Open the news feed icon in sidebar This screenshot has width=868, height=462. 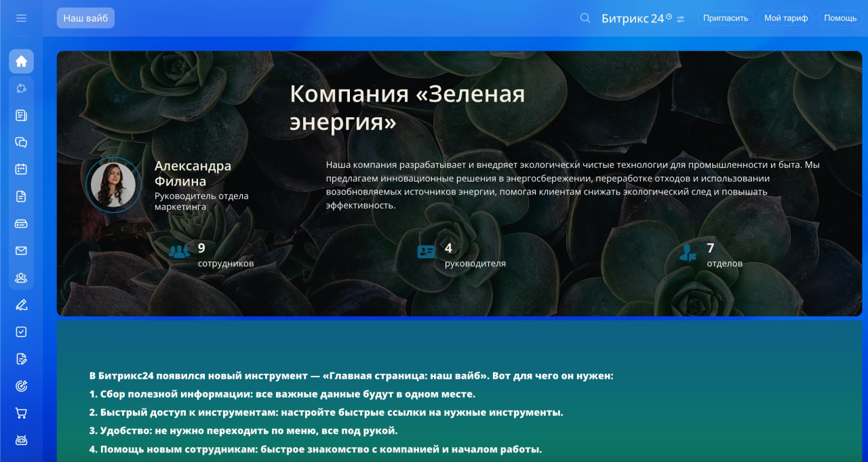[x=21, y=115]
